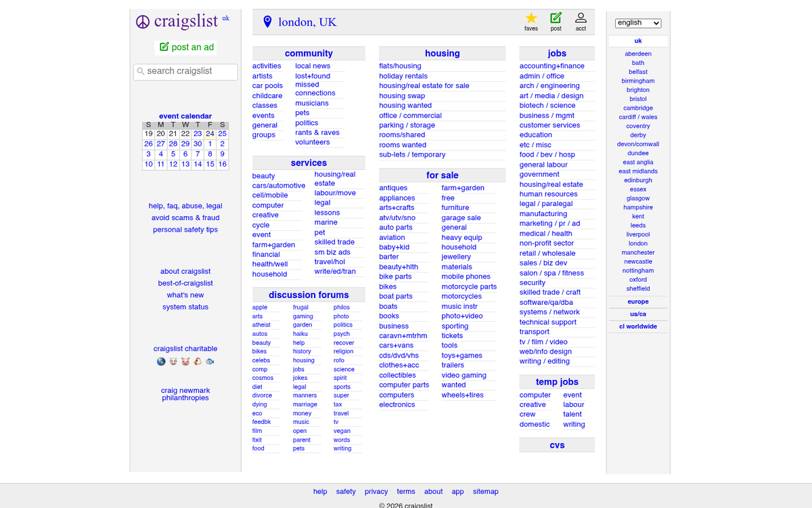Click the post an ad link
This screenshot has width=812, height=508.
pyautogui.click(x=185, y=47)
